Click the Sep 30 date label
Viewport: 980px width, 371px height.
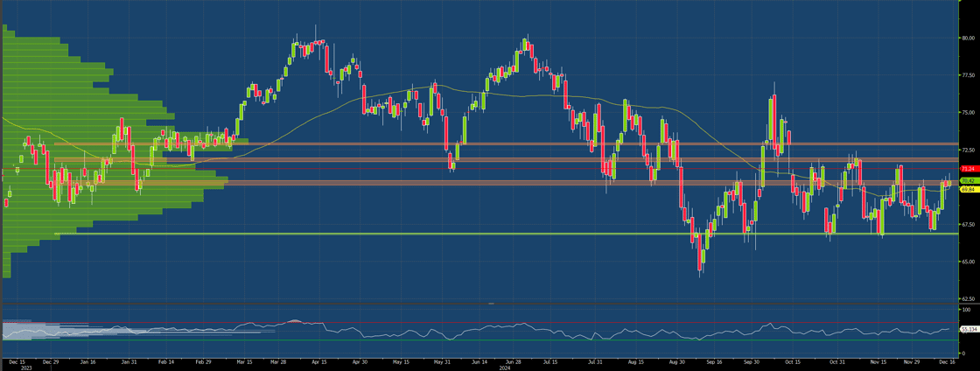752,361
